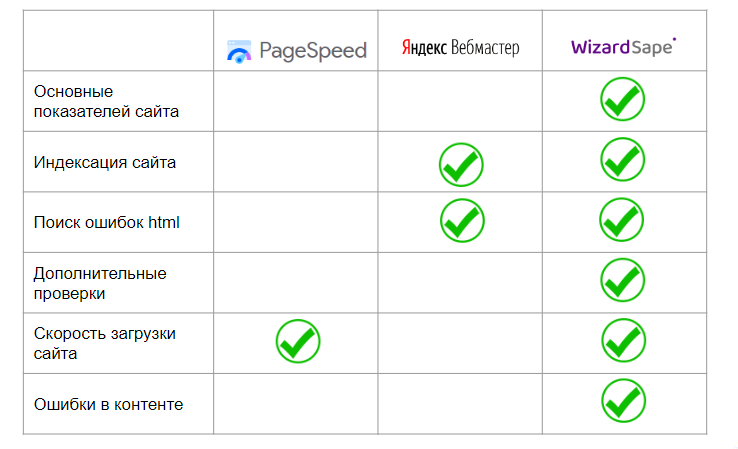Click empty PageSpeed cell for Индексация сайта
Image resolution: width=738 pixels, height=449 pixels.
coord(296,162)
